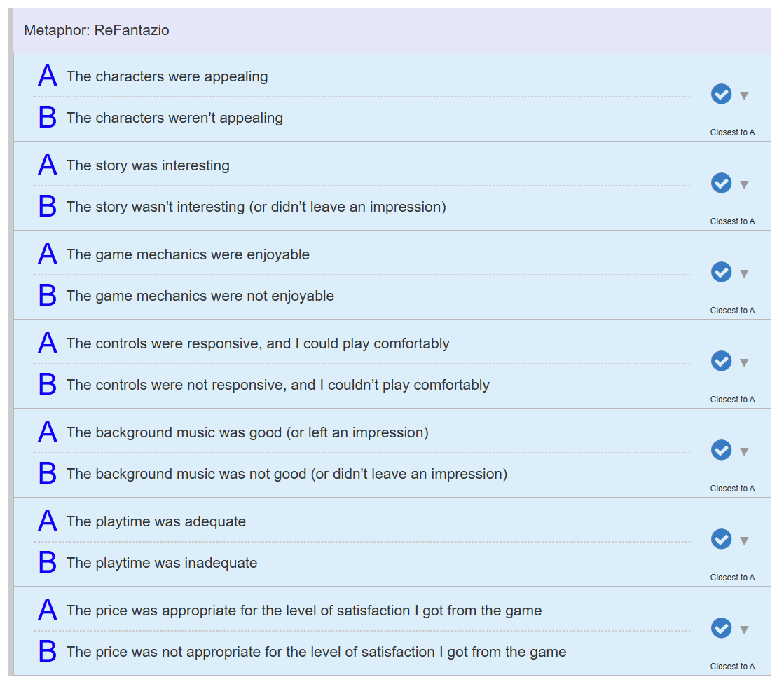The width and height of the screenshot is (784, 682).
Task: Select 'The playtime was inadequate' statement
Action: tap(162, 563)
